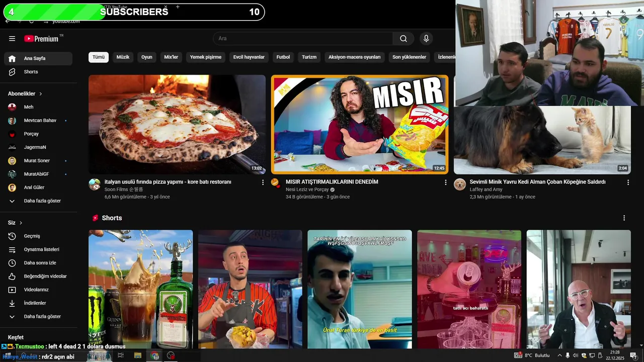Select the Tümü filter chip
644x362 pixels.
pos(99,57)
